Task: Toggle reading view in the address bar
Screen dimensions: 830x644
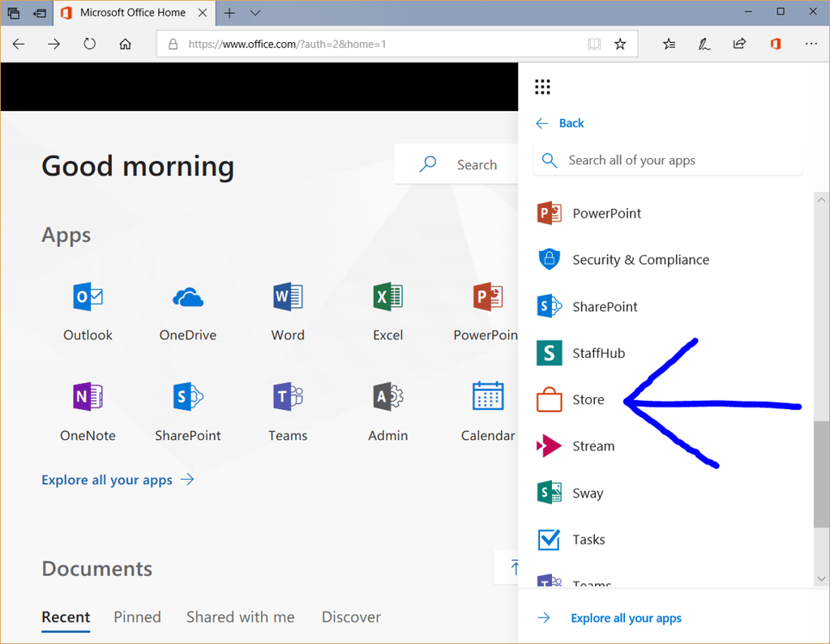Action: [x=594, y=44]
